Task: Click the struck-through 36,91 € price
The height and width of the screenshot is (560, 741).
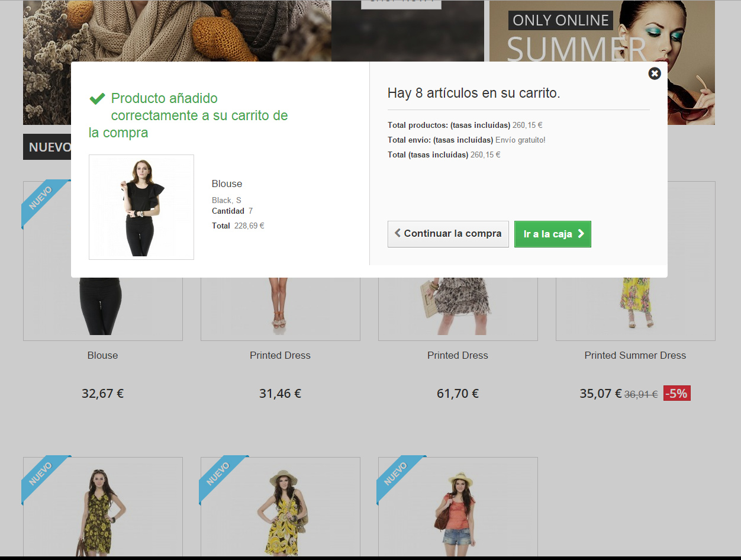Action: [641, 394]
